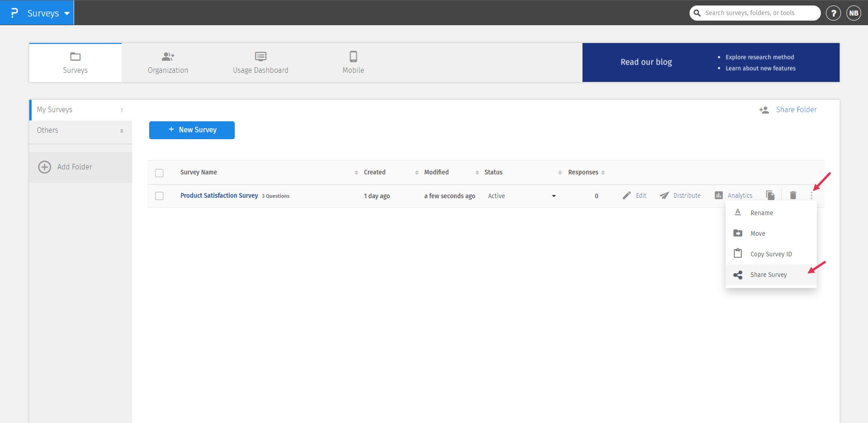Viewport: 868px width, 423px height.
Task: Click 'Learn about new features' bullet text
Action: (x=760, y=68)
